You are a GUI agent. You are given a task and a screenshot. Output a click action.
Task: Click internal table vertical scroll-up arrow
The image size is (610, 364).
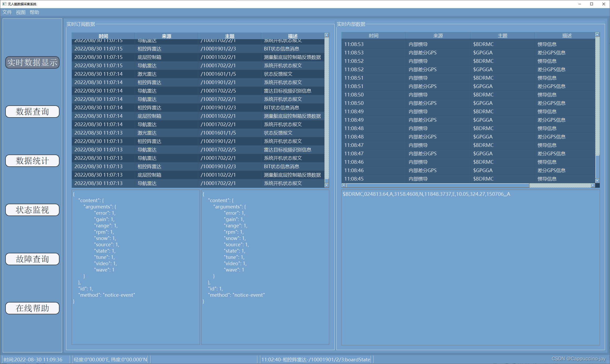point(597,35)
